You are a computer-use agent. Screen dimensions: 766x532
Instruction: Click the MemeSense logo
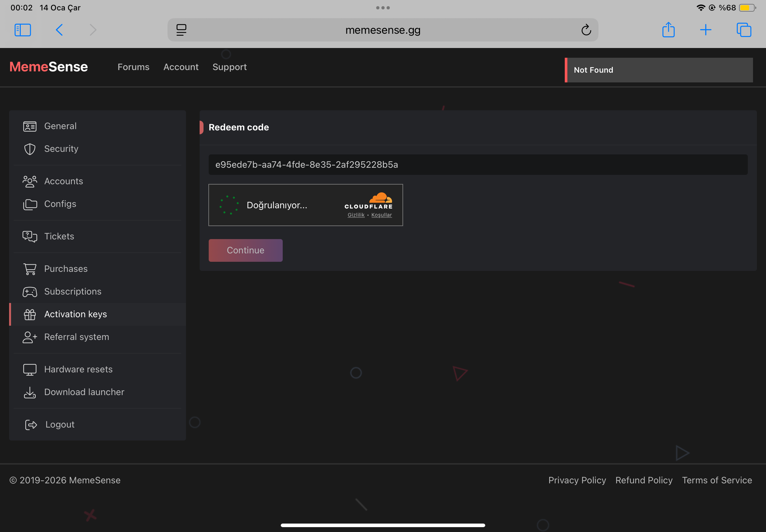point(48,67)
